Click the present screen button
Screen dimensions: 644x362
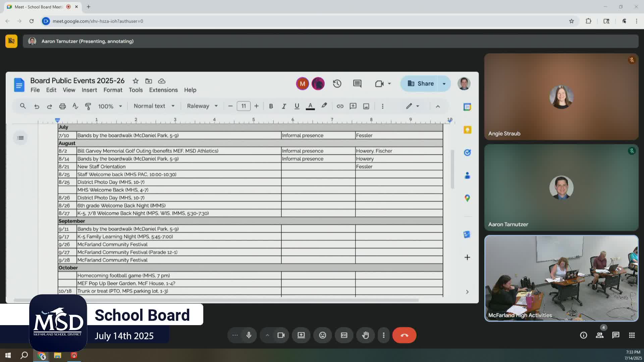[x=301, y=335]
